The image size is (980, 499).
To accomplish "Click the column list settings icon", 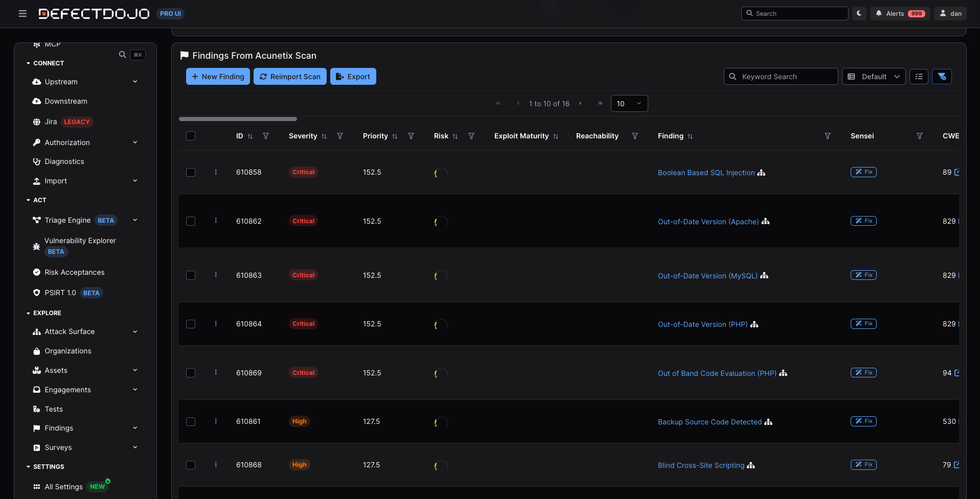I will [919, 77].
